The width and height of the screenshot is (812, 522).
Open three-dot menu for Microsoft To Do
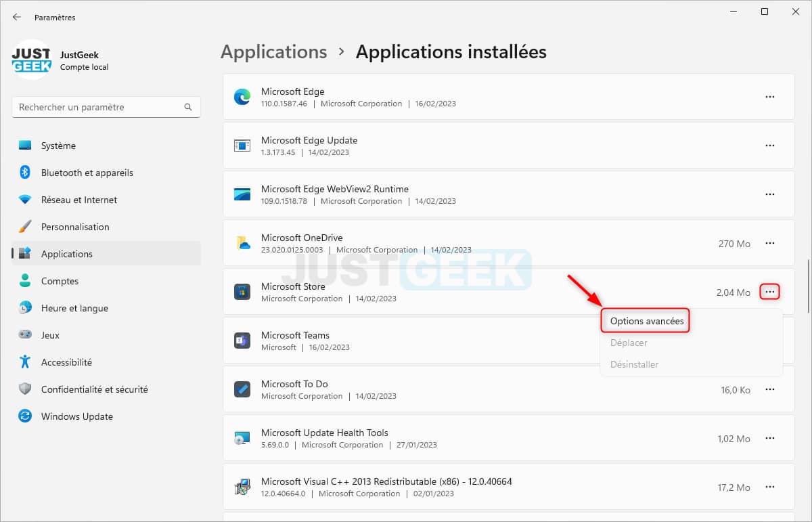(770, 389)
